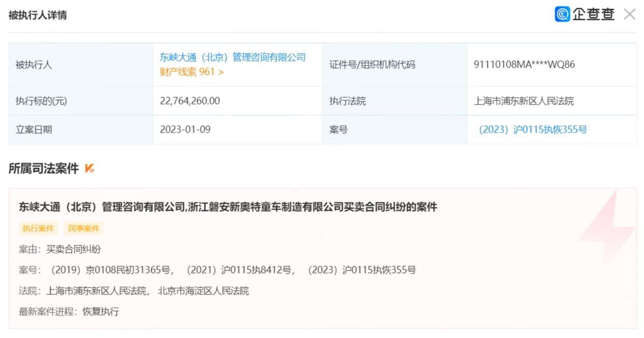Click the 恢复执行 latest case progress

tap(101, 311)
